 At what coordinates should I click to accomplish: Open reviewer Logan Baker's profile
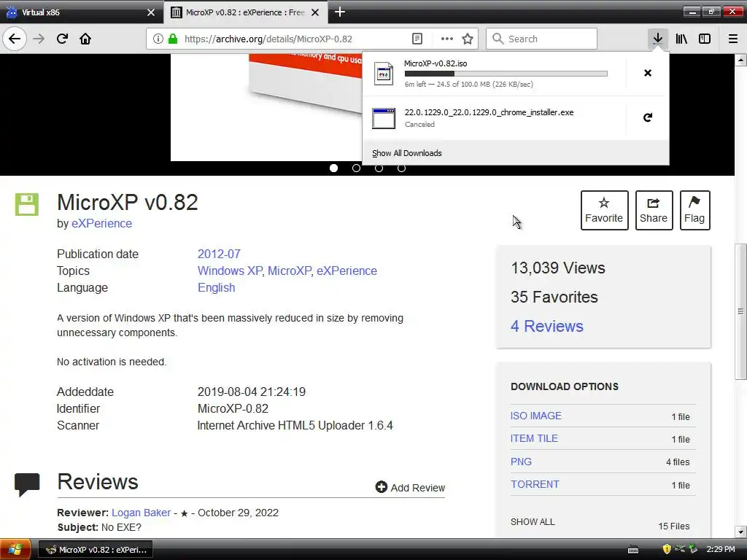coord(141,513)
